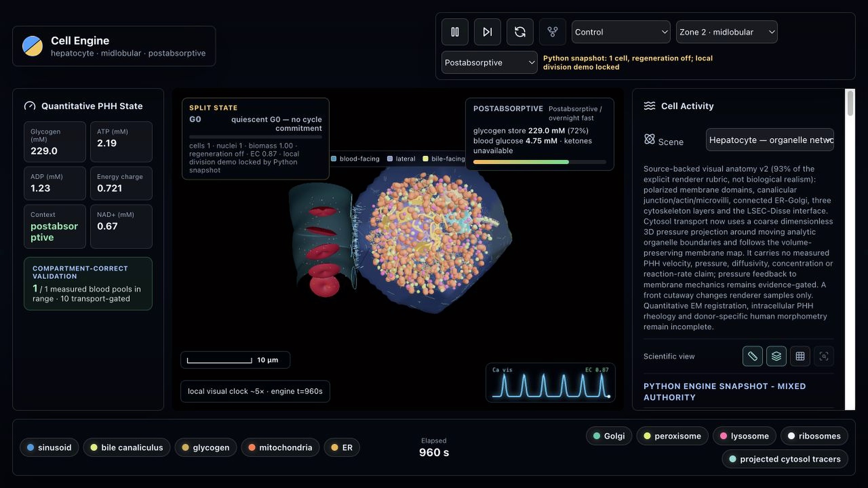Image resolution: width=868 pixels, height=488 pixels.
Task: Click the 10 µm scale bar
Action: click(x=235, y=360)
